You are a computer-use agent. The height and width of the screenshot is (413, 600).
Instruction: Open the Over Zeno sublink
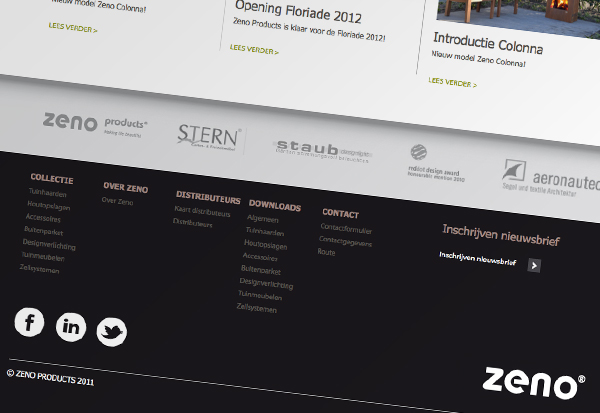117,201
